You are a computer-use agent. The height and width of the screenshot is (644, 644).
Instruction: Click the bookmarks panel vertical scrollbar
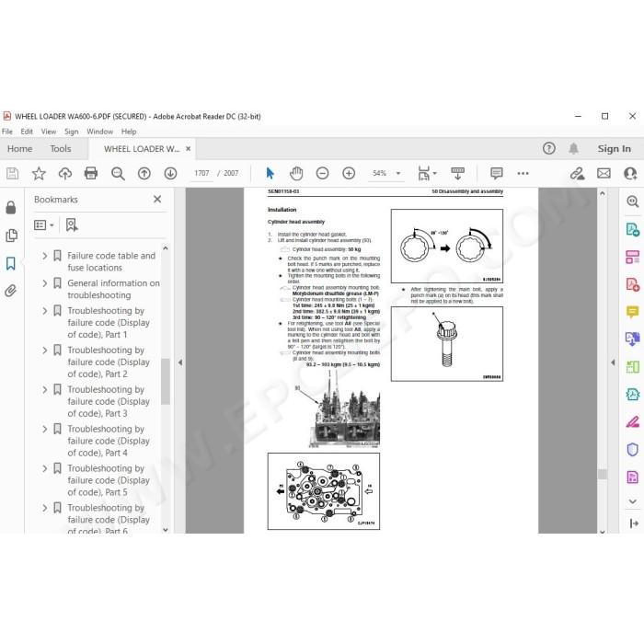(166, 381)
